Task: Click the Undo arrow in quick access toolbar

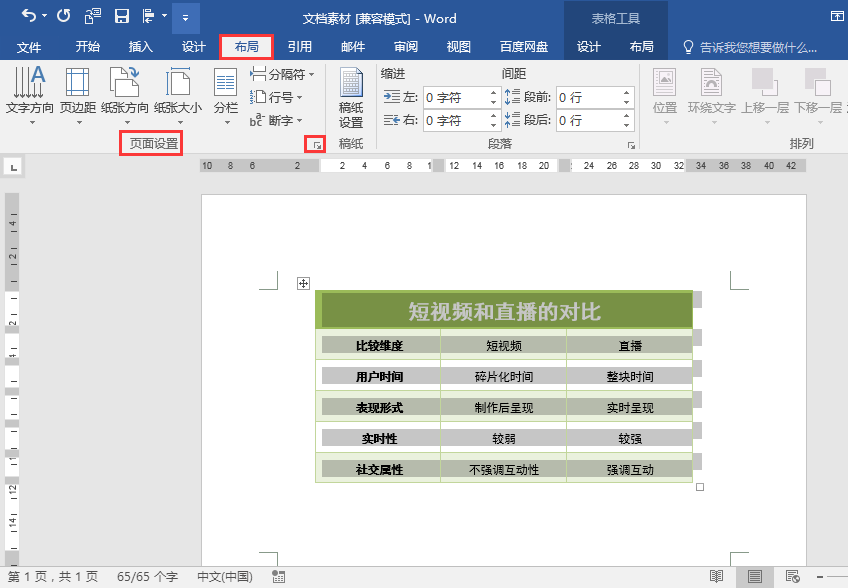Action: tap(29, 16)
